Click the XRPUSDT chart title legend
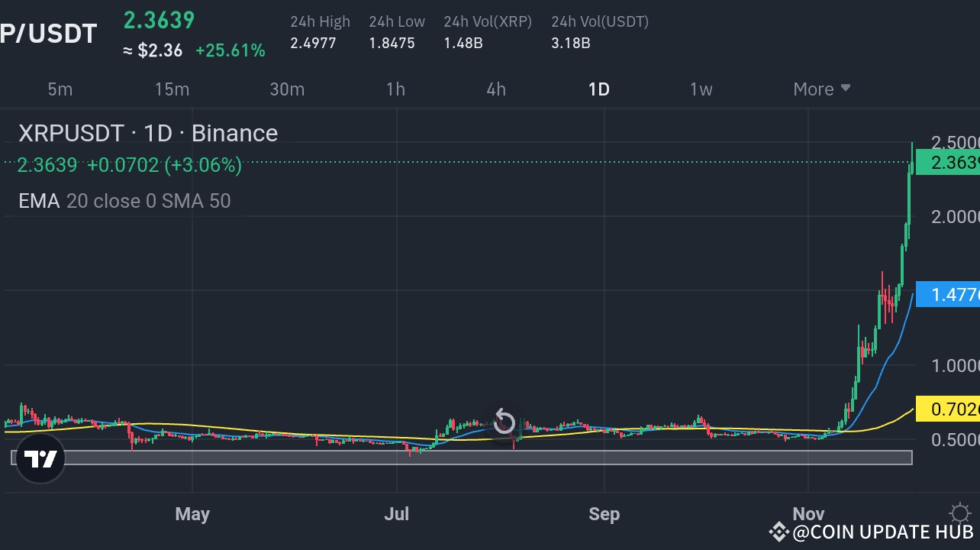 tap(147, 133)
